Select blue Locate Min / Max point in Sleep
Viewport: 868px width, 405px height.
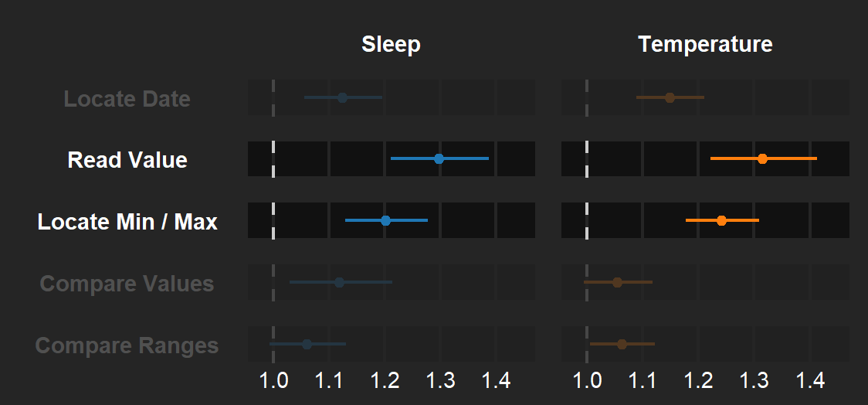[x=385, y=220]
